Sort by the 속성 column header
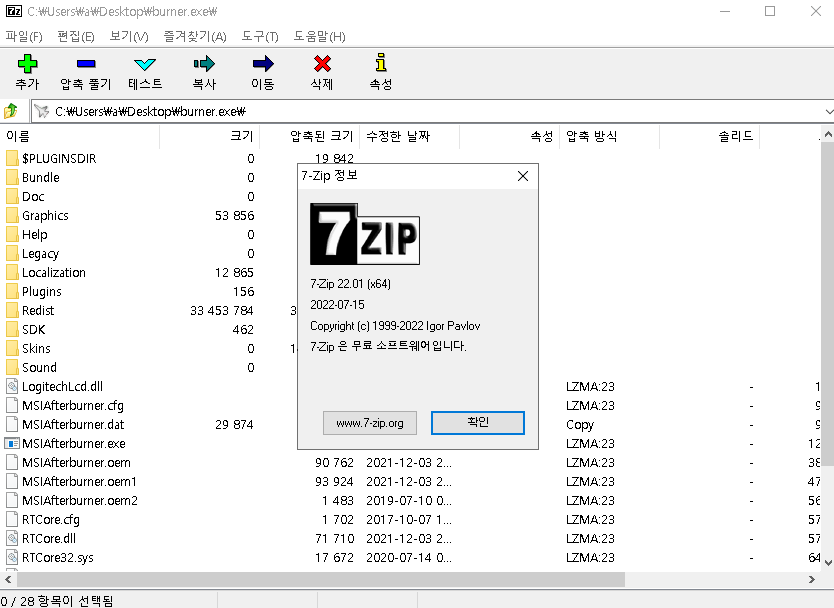Image resolution: width=834 pixels, height=608 pixels. (x=510, y=136)
